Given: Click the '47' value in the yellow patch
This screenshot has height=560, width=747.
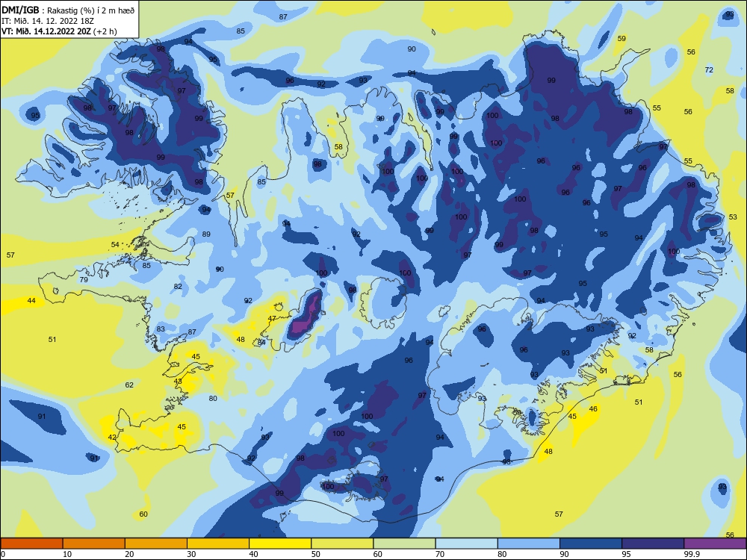Looking at the screenshot, I should [272, 318].
